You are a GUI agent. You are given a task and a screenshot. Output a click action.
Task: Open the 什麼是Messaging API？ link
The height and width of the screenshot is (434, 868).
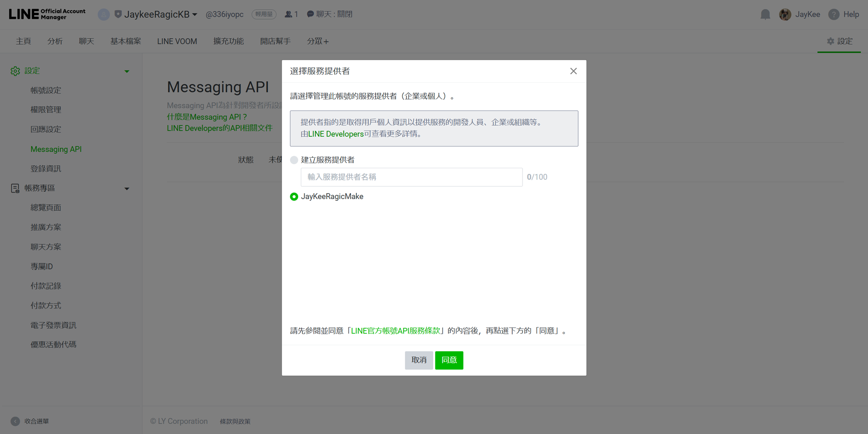[x=207, y=117]
